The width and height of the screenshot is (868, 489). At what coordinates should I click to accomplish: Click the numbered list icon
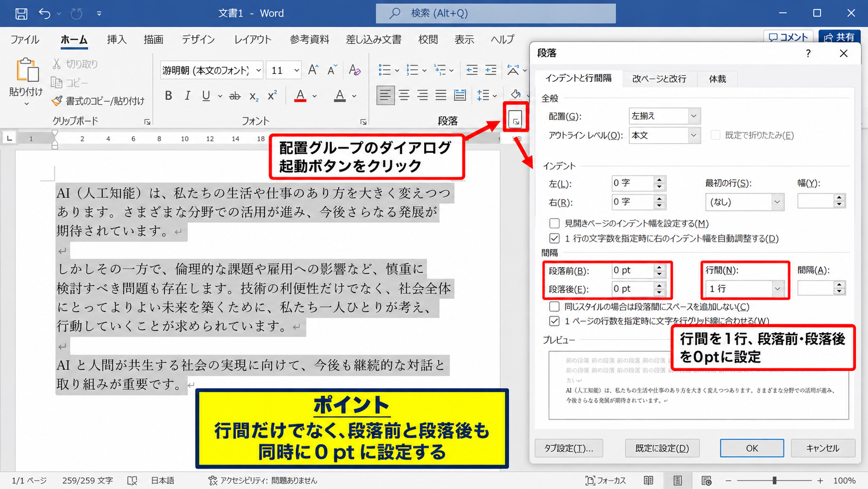[x=413, y=70]
